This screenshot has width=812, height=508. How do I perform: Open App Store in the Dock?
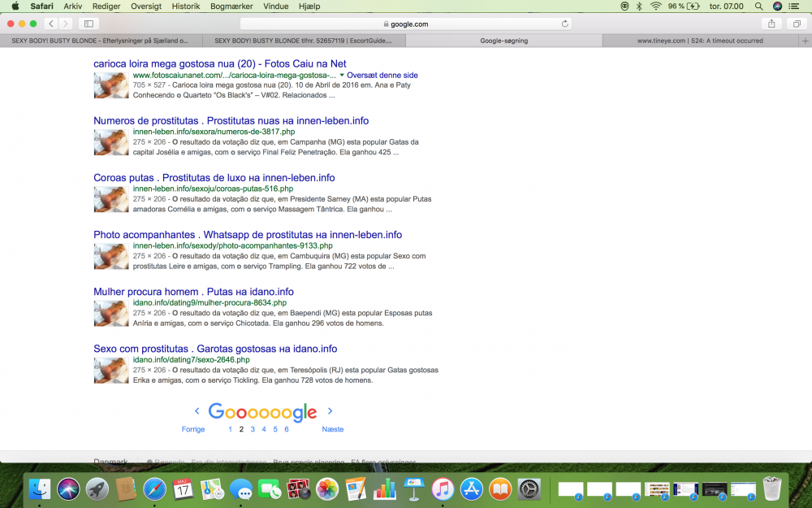point(471,488)
